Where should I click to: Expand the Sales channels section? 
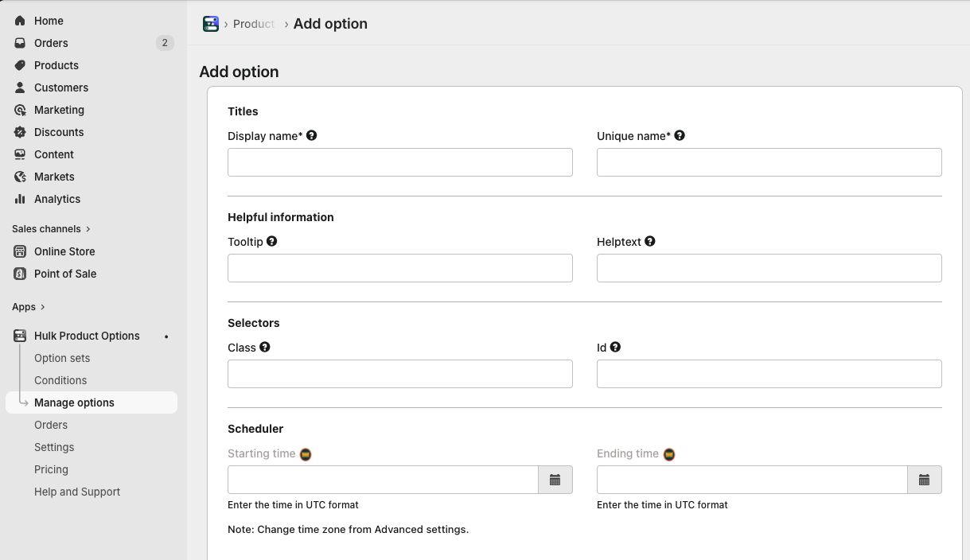pos(51,228)
